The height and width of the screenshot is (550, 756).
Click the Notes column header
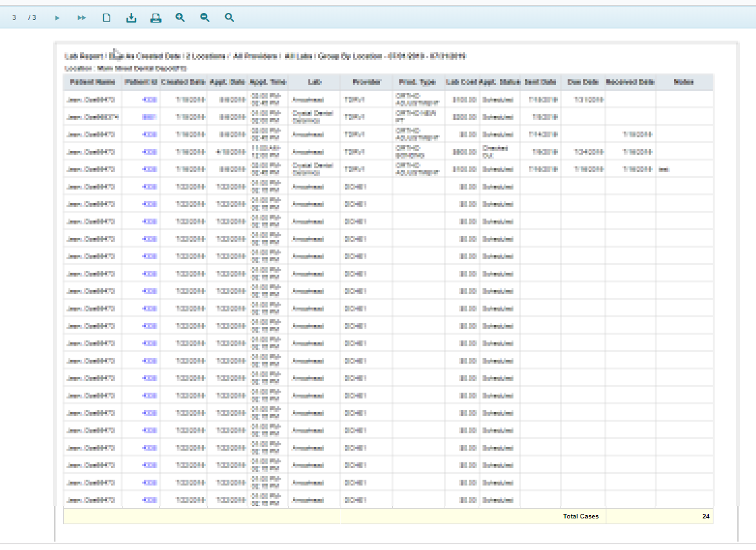(x=684, y=83)
